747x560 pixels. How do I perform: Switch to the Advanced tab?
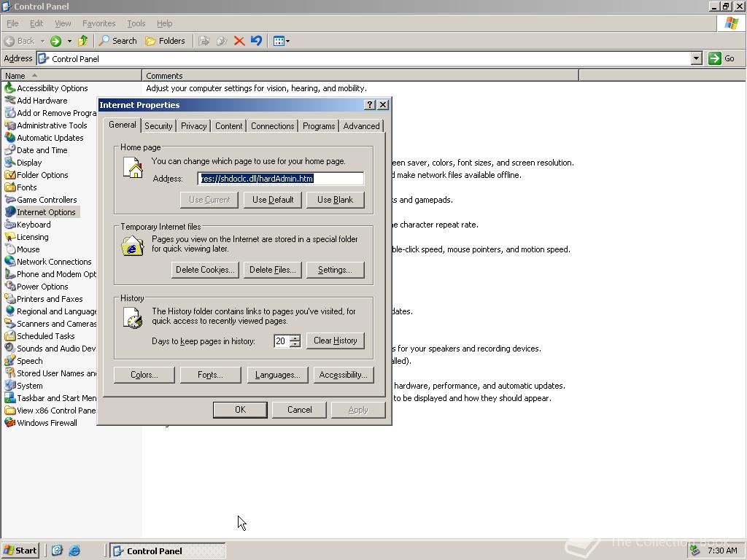[x=361, y=126]
